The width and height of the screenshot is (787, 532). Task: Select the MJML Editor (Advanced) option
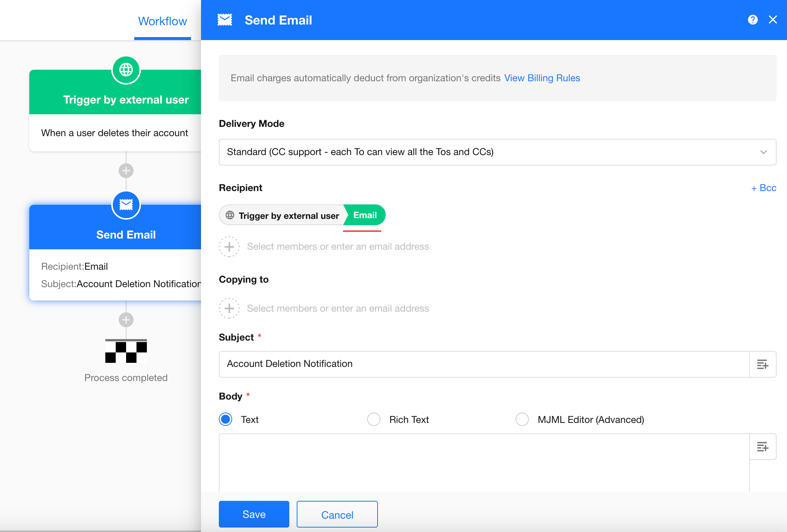pos(522,419)
